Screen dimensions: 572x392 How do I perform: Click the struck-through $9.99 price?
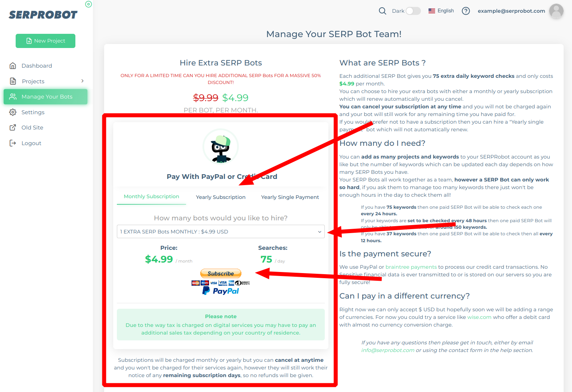(205, 98)
